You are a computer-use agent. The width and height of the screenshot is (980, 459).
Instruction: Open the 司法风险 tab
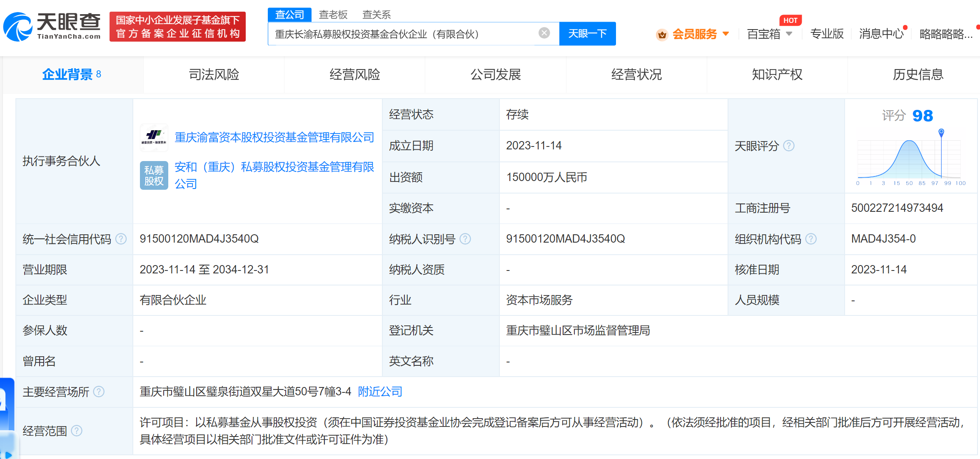(214, 74)
